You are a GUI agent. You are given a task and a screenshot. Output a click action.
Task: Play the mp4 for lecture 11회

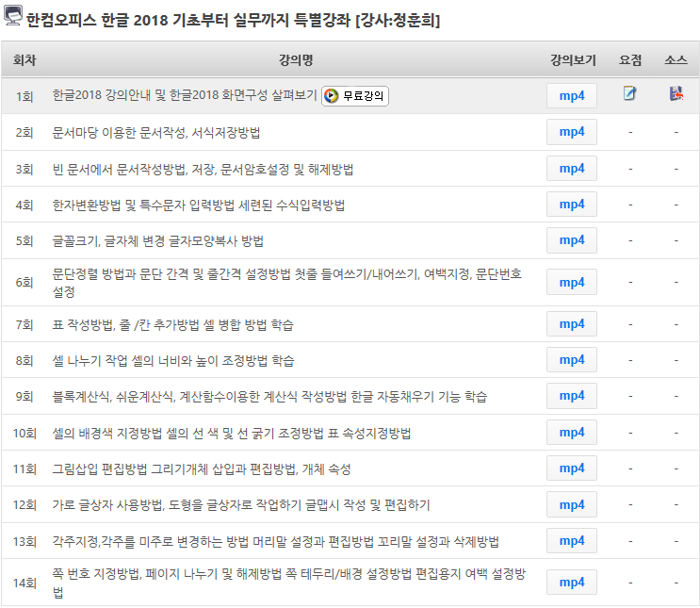click(572, 468)
